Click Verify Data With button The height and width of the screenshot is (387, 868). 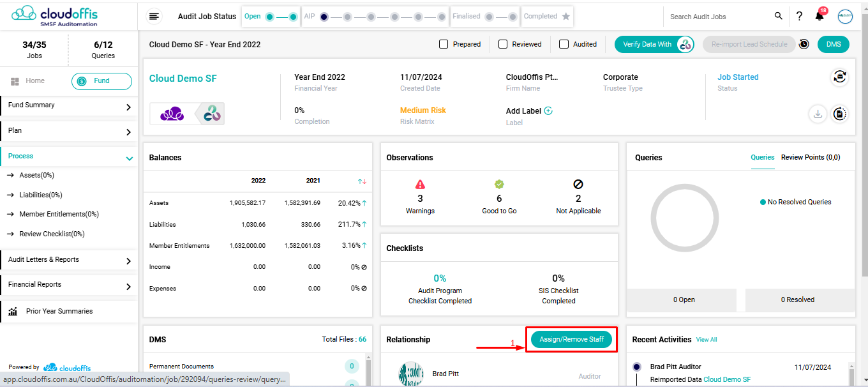(654, 44)
